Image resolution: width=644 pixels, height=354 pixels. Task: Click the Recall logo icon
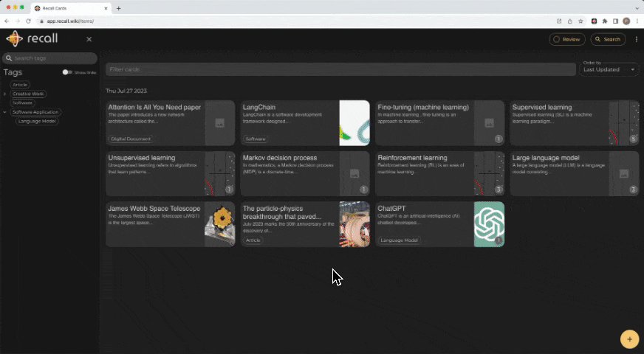(15, 39)
